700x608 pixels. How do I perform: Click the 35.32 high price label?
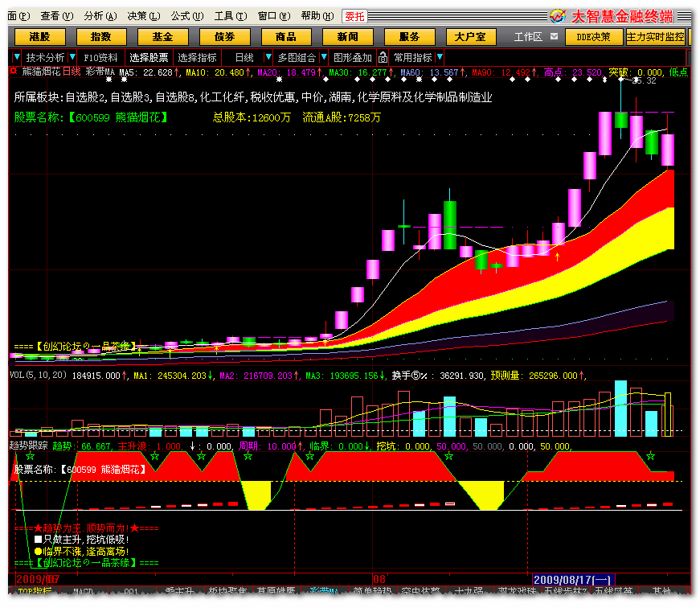[x=645, y=81]
